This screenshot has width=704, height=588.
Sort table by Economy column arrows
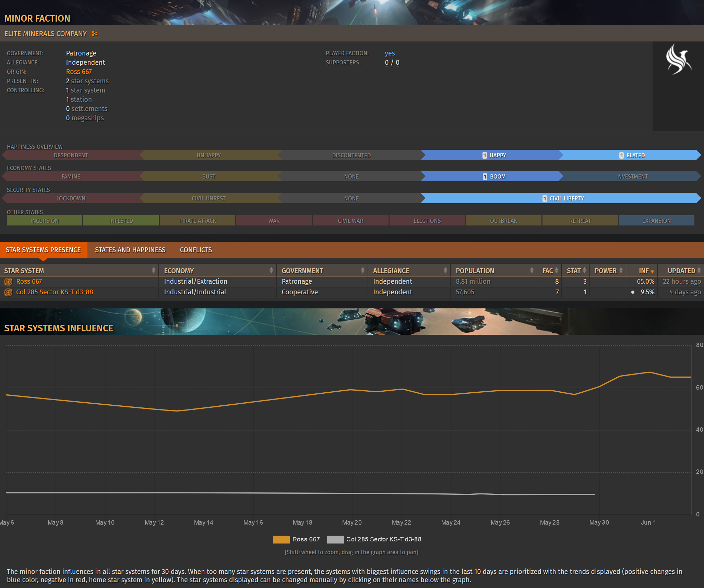coord(271,270)
